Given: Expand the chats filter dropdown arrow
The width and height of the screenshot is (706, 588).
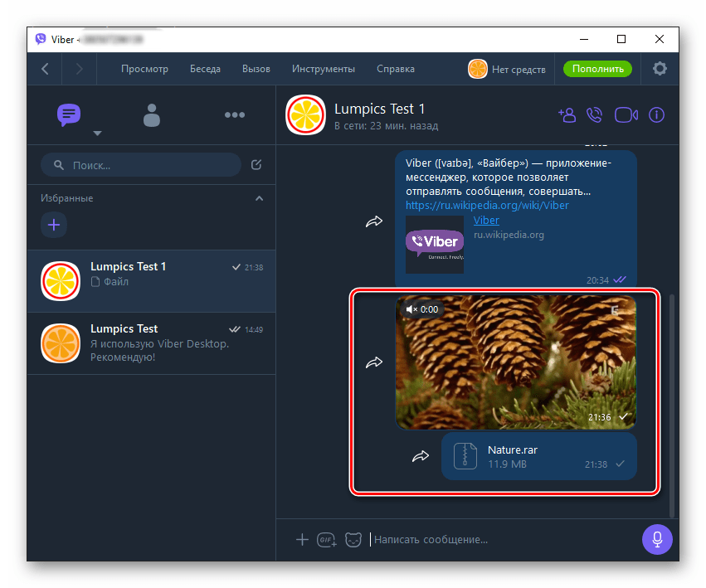Looking at the screenshot, I should [97, 134].
